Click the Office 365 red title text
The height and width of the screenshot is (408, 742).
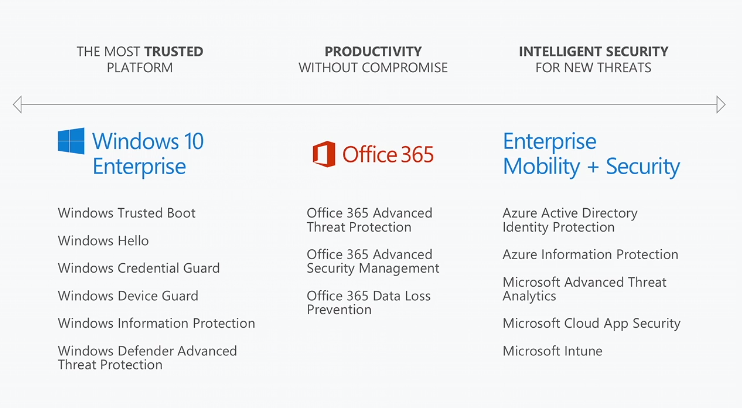(388, 154)
